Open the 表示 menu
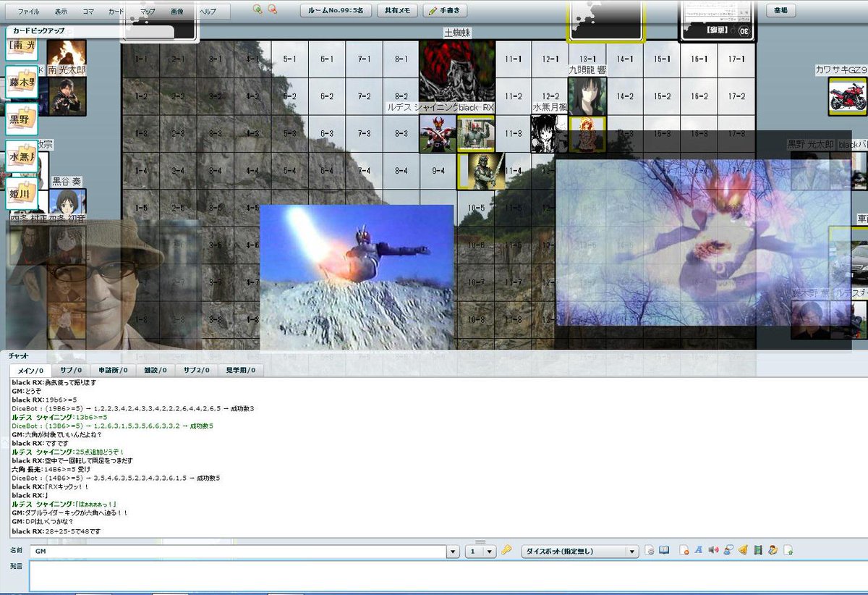Screen dimensions: 868x595 click(x=61, y=12)
